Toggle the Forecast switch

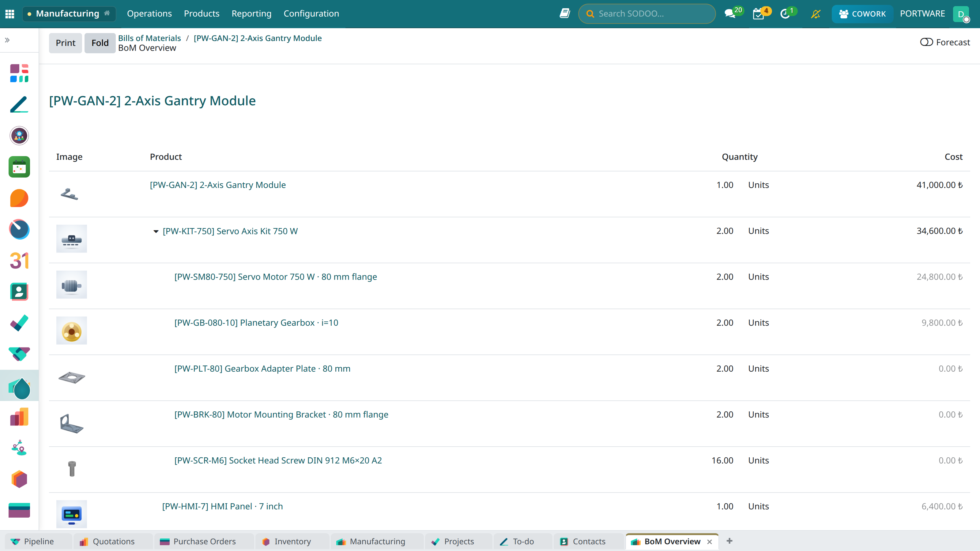[x=926, y=42]
